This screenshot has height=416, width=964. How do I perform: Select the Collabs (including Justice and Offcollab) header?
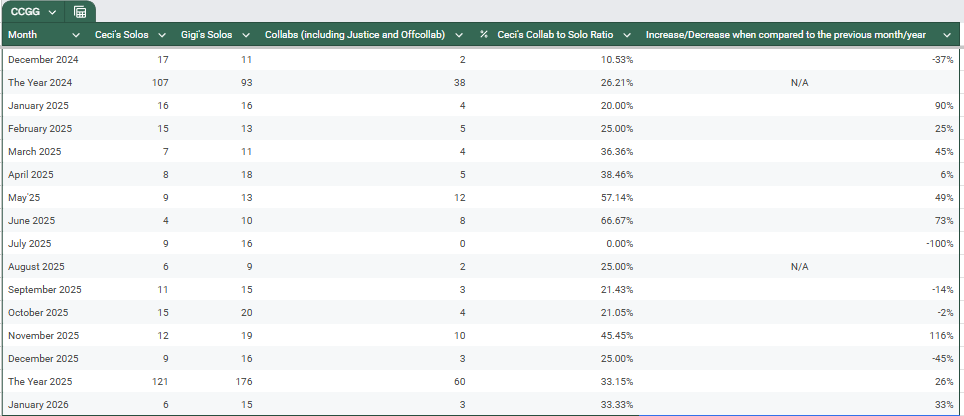[x=355, y=35]
